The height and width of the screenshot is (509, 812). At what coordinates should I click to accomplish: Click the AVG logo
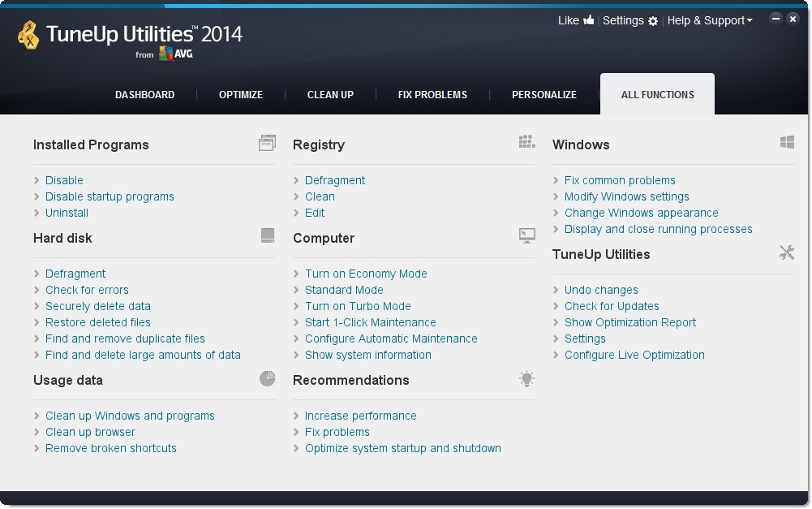pos(174,54)
